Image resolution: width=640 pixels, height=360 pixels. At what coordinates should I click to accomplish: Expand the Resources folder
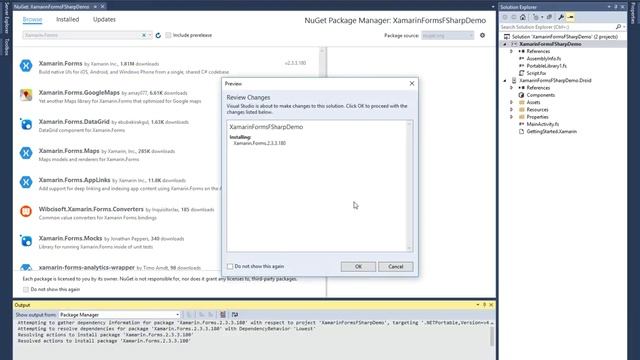tap(511, 110)
